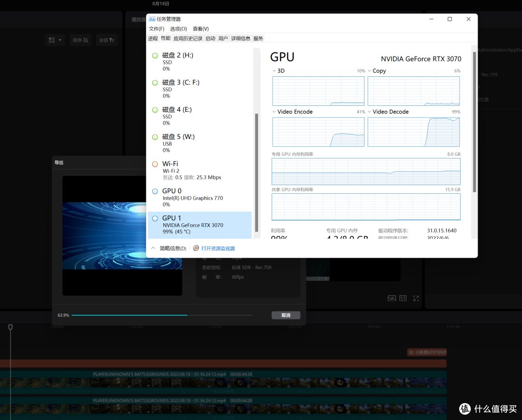
Task: Open grid view dropdown in media panel
Action: (55, 40)
